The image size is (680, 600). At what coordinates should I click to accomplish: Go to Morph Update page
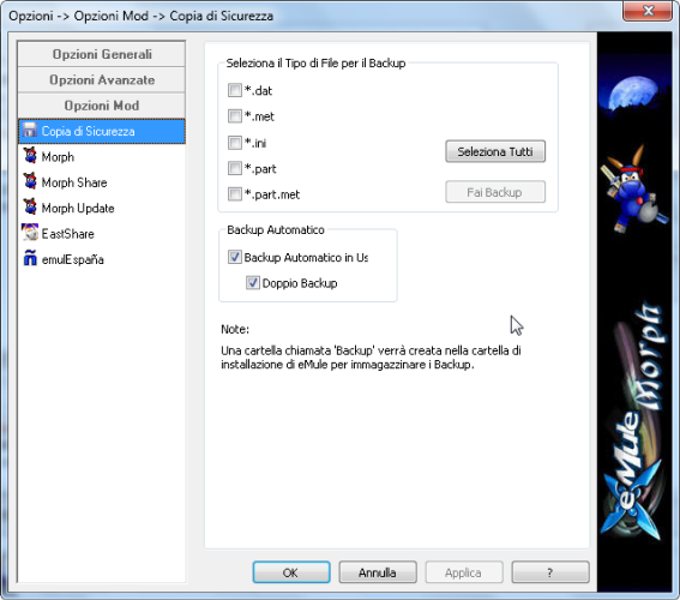101,208
